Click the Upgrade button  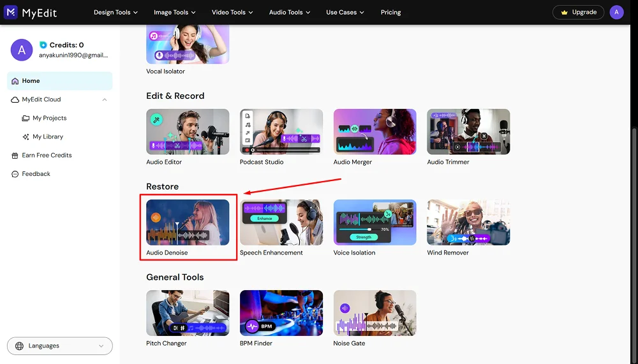tap(578, 12)
